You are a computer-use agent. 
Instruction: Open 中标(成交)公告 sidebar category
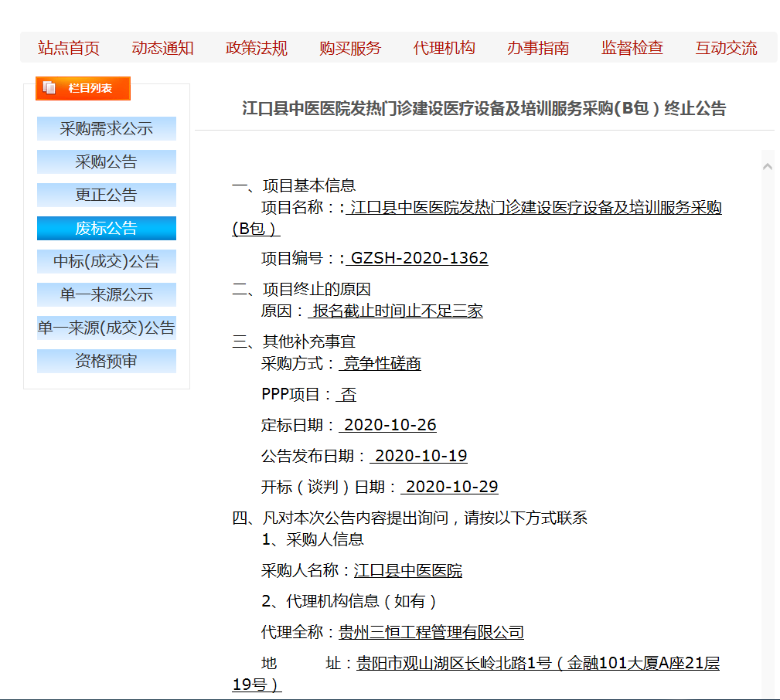107,261
